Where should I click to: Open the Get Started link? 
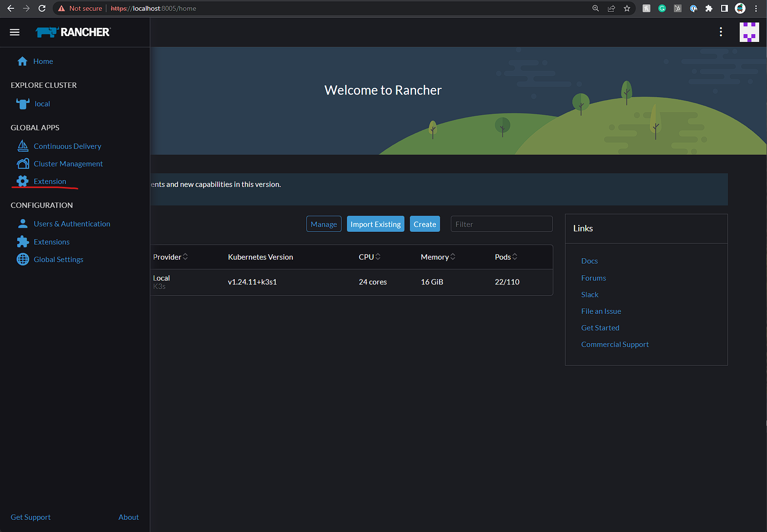600,327
